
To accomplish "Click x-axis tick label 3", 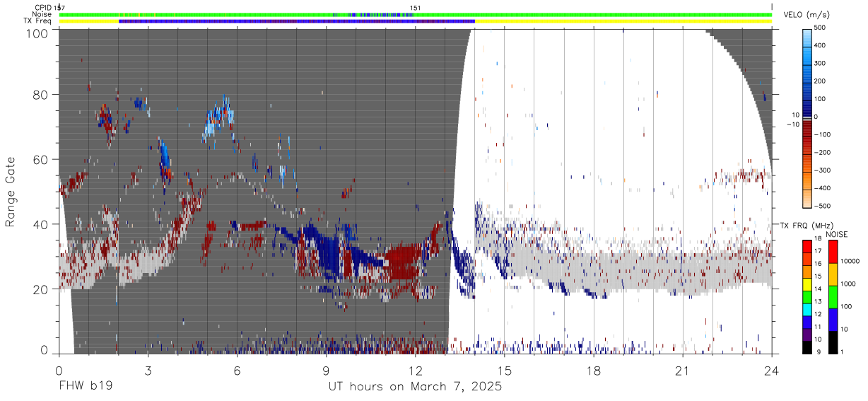I will click(148, 371).
